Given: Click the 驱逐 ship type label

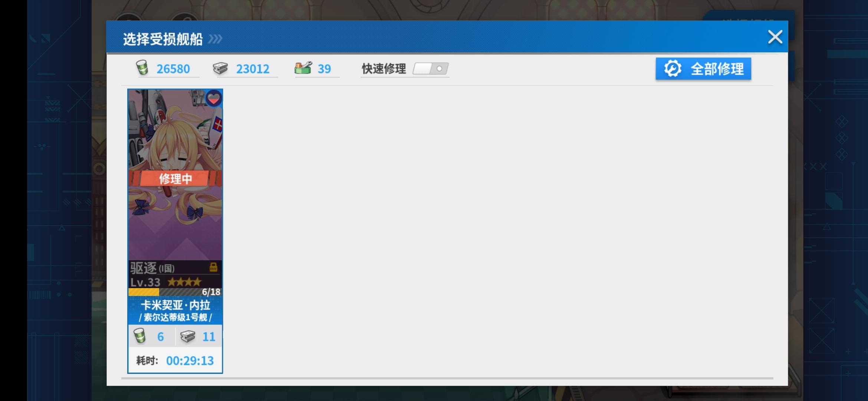Looking at the screenshot, I should 144,268.
